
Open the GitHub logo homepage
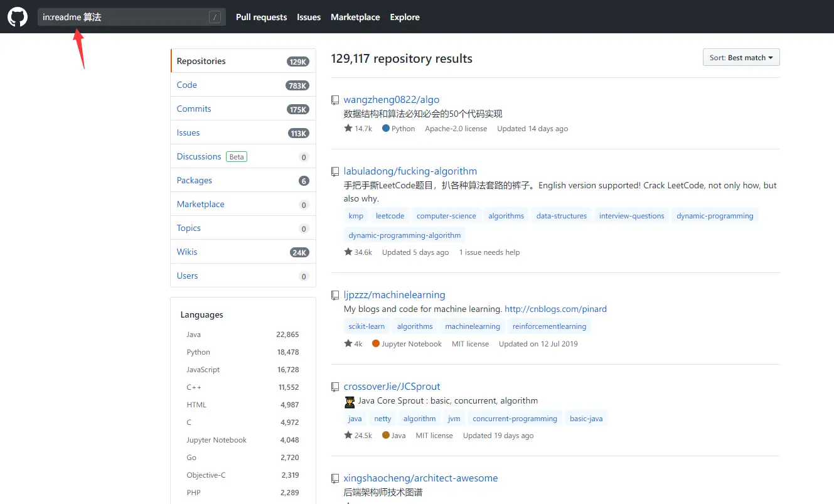click(x=18, y=17)
